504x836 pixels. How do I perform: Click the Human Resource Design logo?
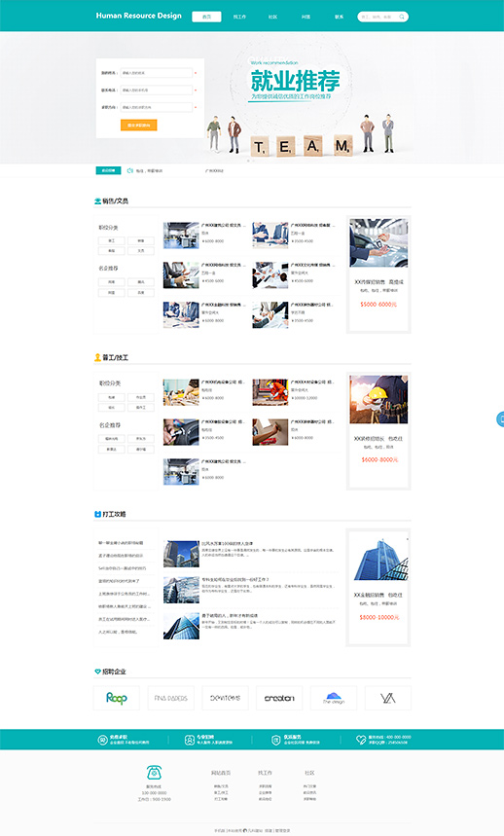point(138,16)
